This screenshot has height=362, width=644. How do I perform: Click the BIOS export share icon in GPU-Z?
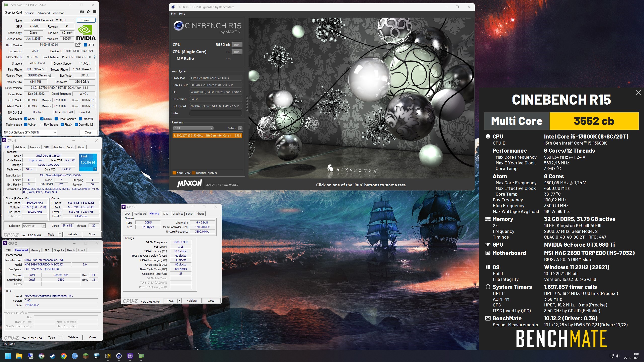tap(78, 45)
